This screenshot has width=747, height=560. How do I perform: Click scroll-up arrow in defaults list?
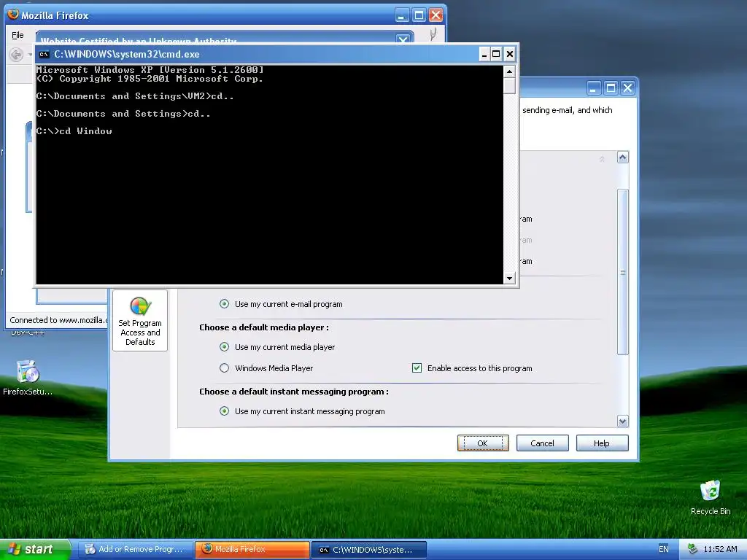(x=623, y=157)
